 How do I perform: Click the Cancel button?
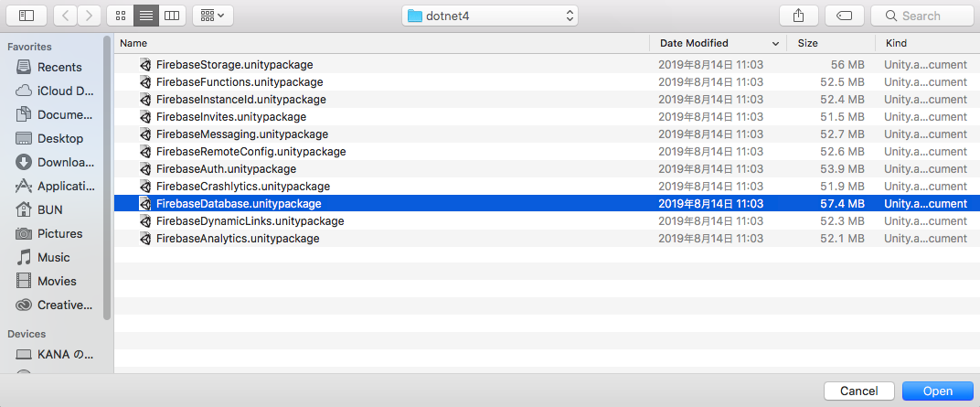pos(858,391)
